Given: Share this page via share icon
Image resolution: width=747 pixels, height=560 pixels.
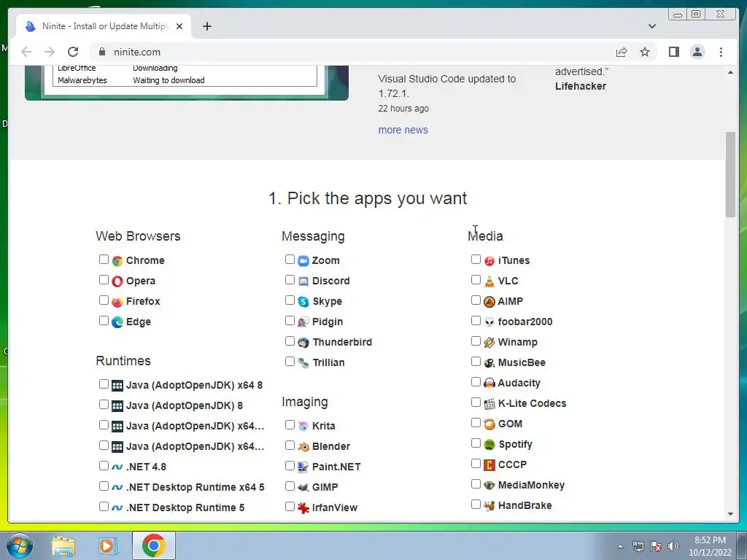Looking at the screenshot, I should [x=622, y=52].
